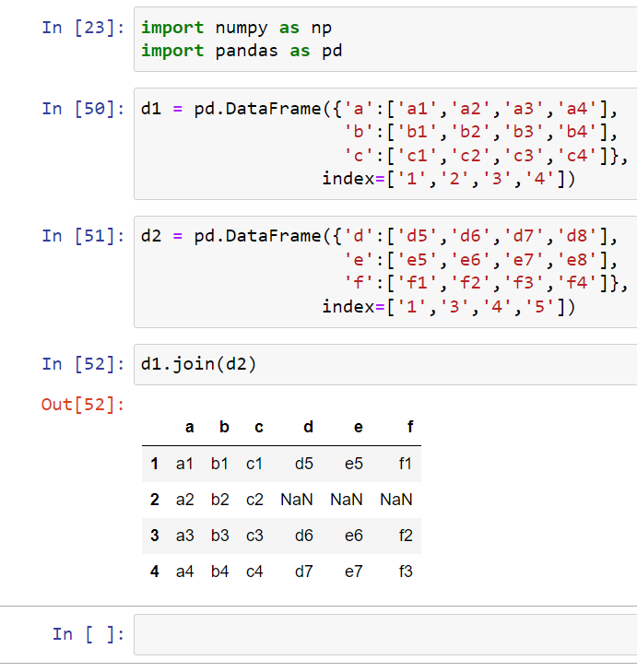
Task: Click table cell 'c3'
Action: pos(254,536)
